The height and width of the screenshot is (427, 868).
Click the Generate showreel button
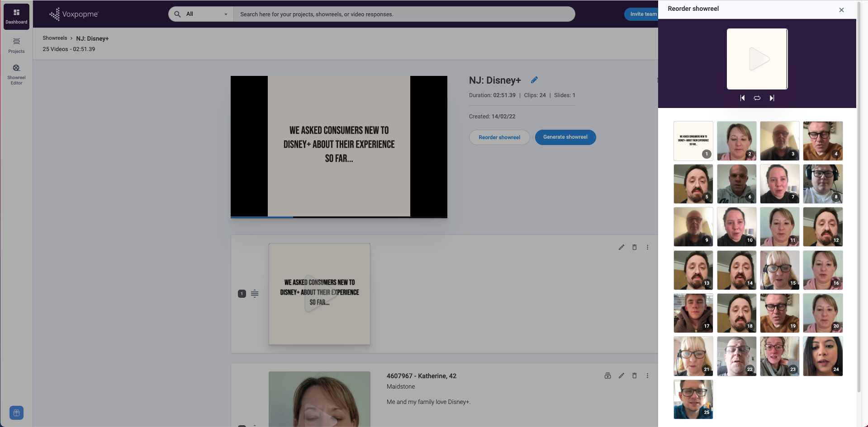565,137
